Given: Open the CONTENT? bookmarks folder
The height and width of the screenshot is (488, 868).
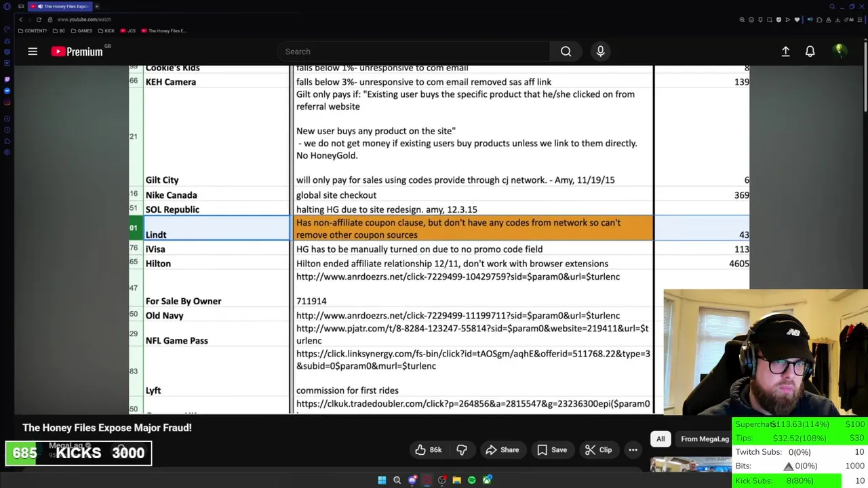Looking at the screenshot, I should (x=33, y=30).
